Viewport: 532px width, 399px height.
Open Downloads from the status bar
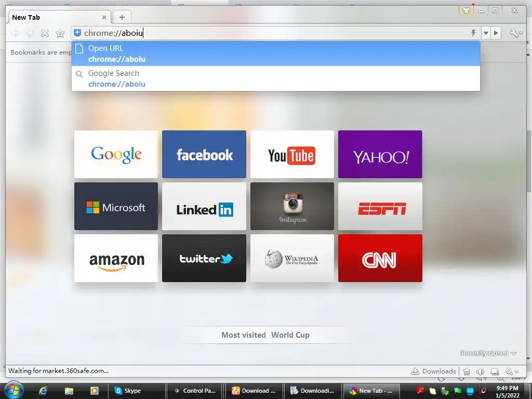(434, 371)
